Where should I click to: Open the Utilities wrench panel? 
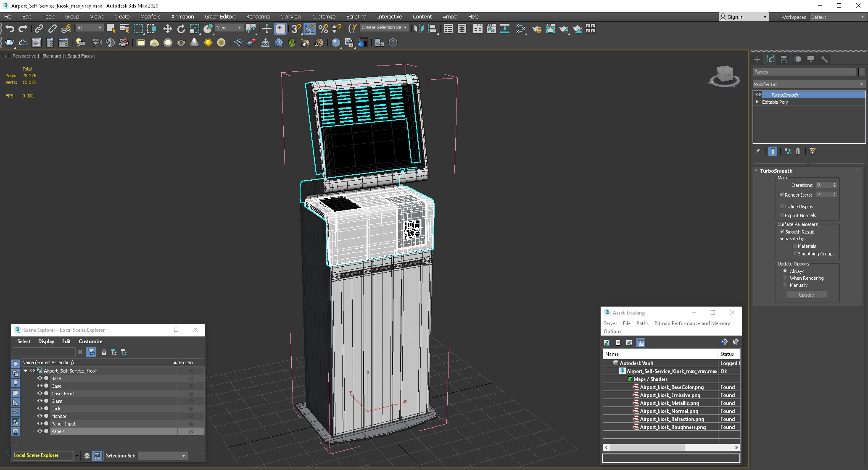coord(824,59)
